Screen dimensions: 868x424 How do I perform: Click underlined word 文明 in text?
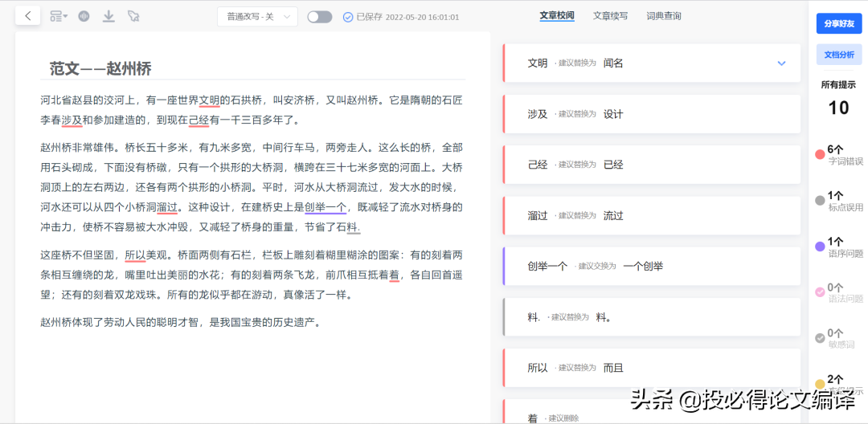pyautogui.click(x=210, y=100)
